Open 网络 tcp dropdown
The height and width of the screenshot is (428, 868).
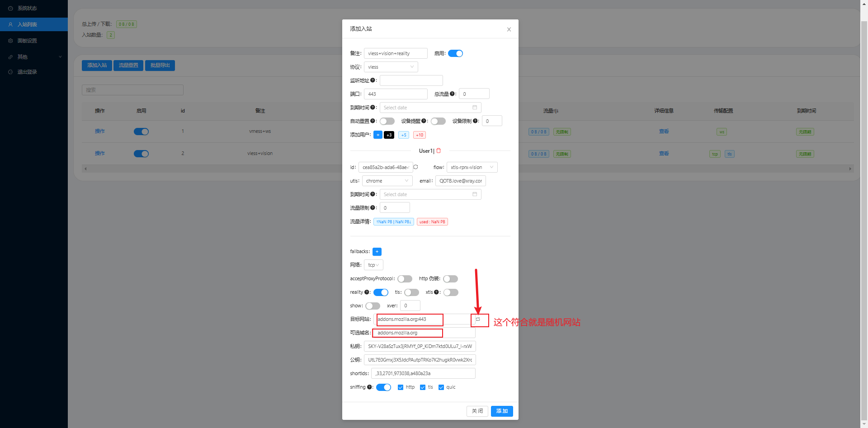coord(373,265)
